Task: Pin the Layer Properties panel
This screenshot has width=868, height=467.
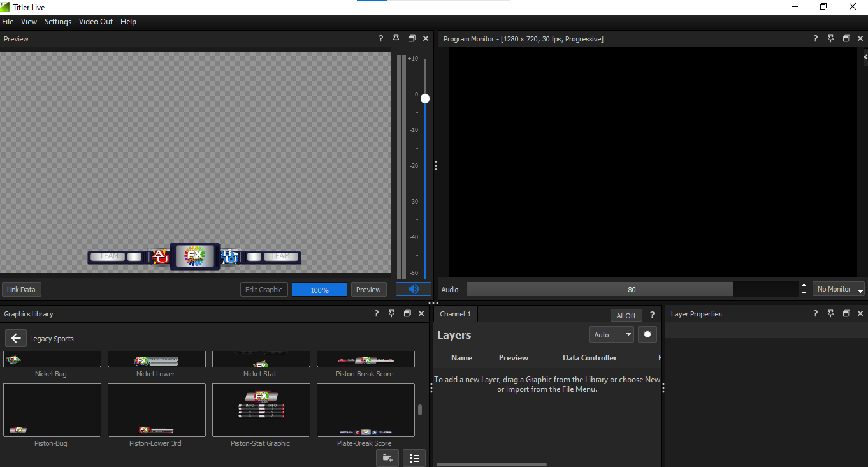Action: [830, 314]
